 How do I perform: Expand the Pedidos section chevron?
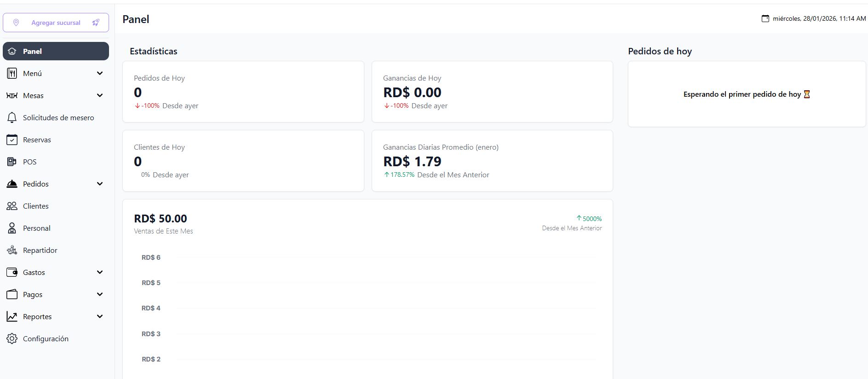coord(100,184)
